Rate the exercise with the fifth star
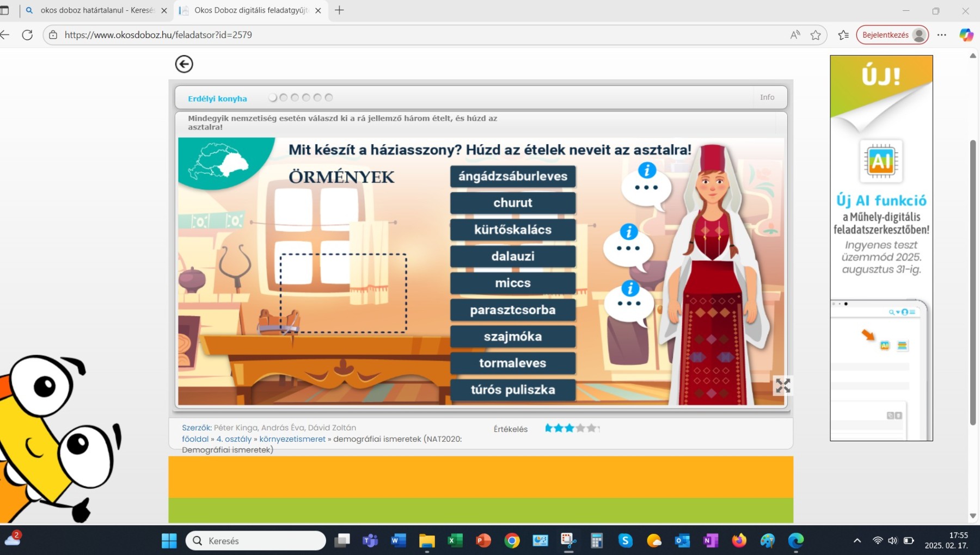Image resolution: width=980 pixels, height=555 pixels. [592, 428]
